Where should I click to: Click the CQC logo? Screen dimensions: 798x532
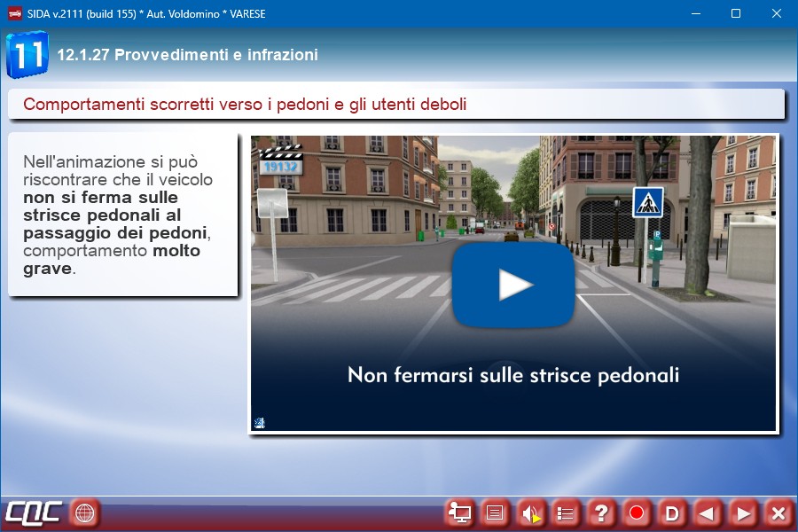pos(34,512)
